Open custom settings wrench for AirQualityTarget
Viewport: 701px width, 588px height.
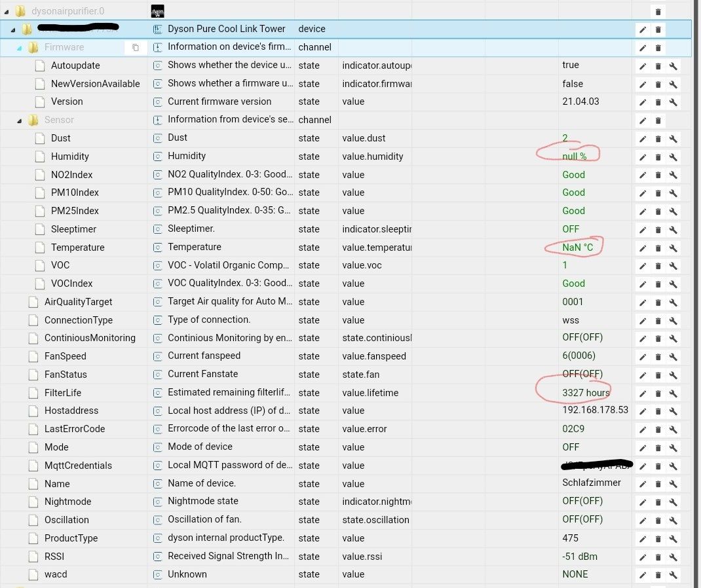pos(673,303)
